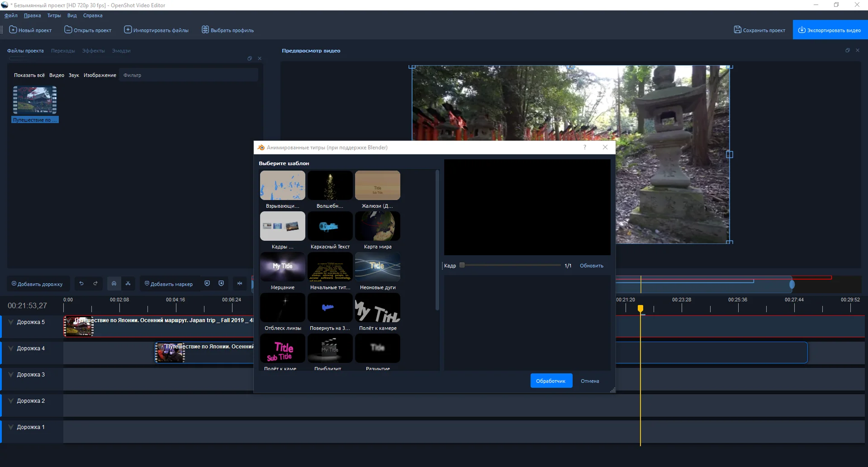Switch to the Эмодзи tab
Viewport: 868px width, 467px height.
[121, 51]
